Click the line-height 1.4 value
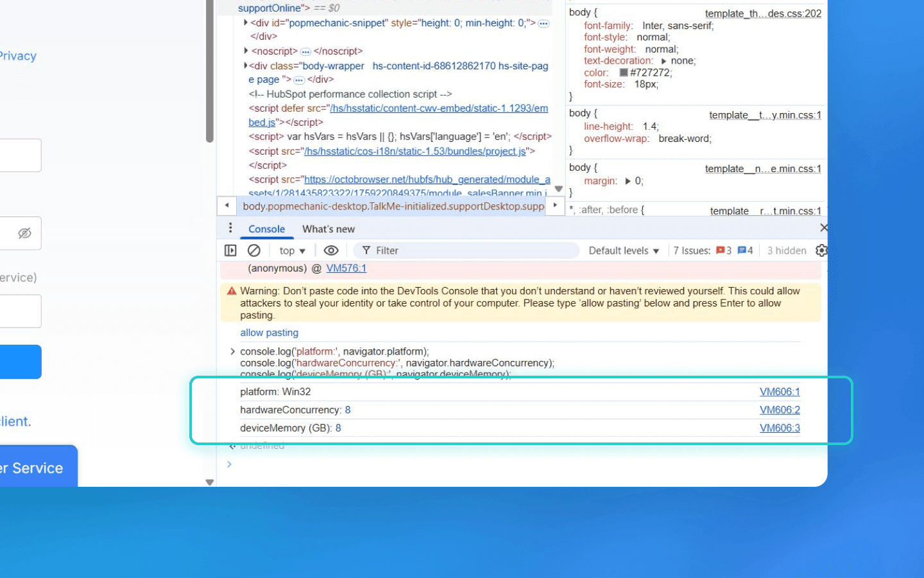Image resolution: width=924 pixels, height=578 pixels. coord(649,127)
